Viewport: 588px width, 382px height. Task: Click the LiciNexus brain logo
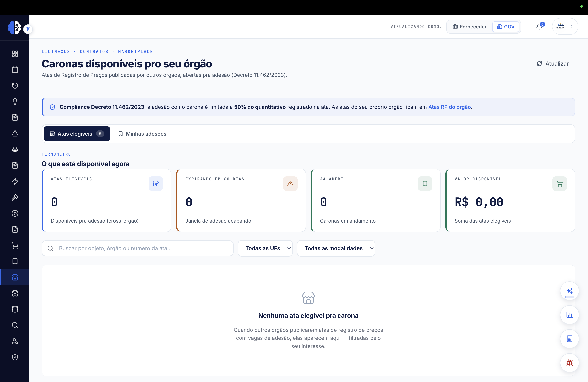tap(14, 27)
